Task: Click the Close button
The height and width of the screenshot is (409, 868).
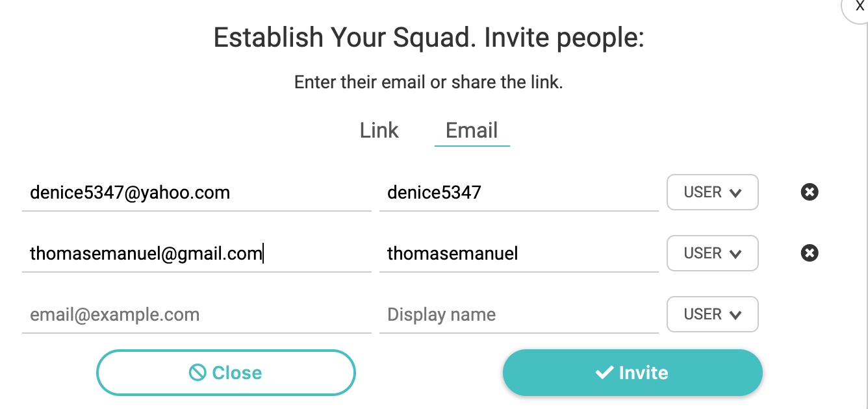Action: click(x=226, y=373)
